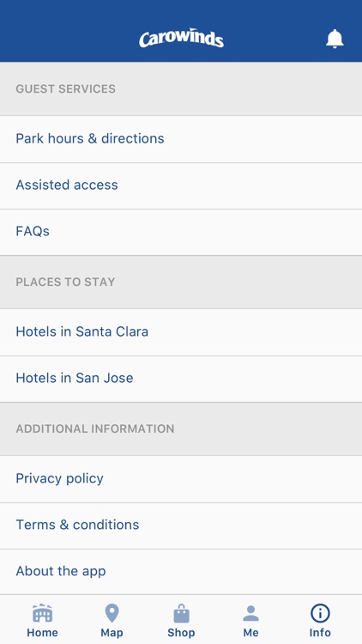The image size is (362, 644).
Task: Open Assisted access page
Action: (181, 185)
